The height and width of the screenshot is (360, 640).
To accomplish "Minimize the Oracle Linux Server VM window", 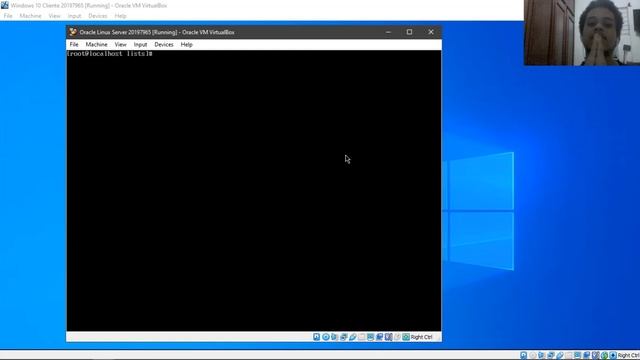I will (388, 32).
